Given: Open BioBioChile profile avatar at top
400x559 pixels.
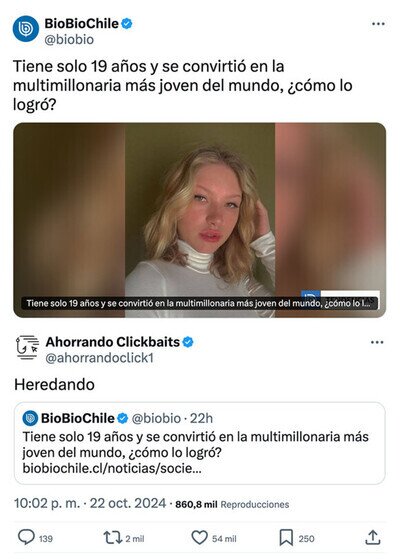Looking at the screenshot, I should tap(26, 29).
